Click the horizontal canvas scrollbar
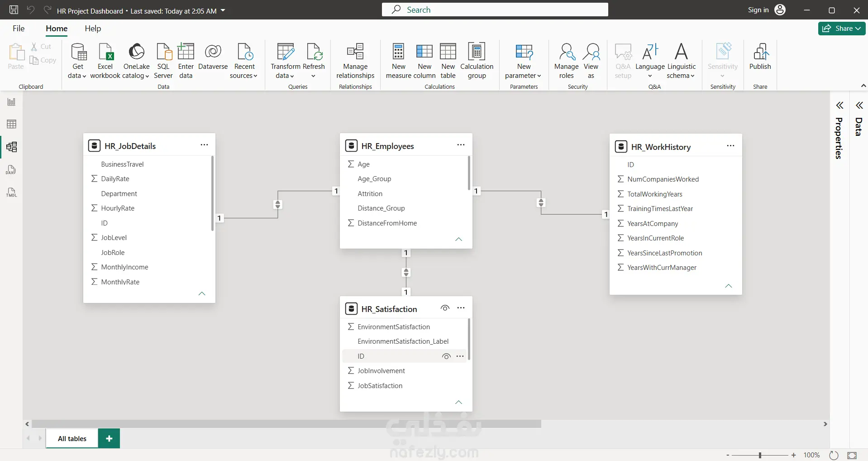Viewport: 868px width, 461px height. pyautogui.click(x=286, y=424)
